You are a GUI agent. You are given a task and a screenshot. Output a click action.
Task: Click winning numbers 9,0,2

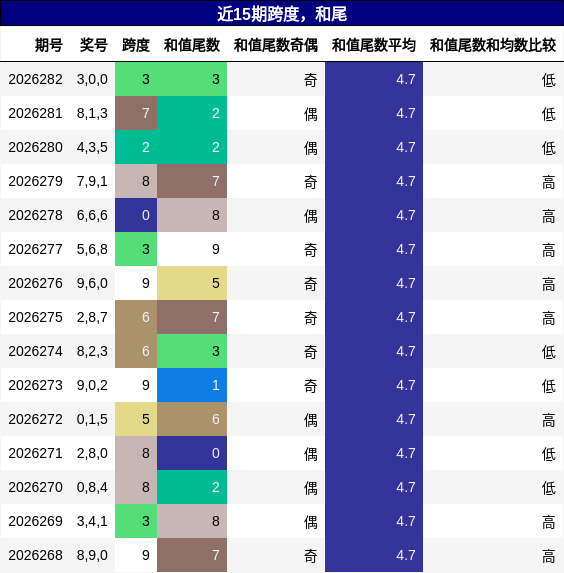pos(92,385)
